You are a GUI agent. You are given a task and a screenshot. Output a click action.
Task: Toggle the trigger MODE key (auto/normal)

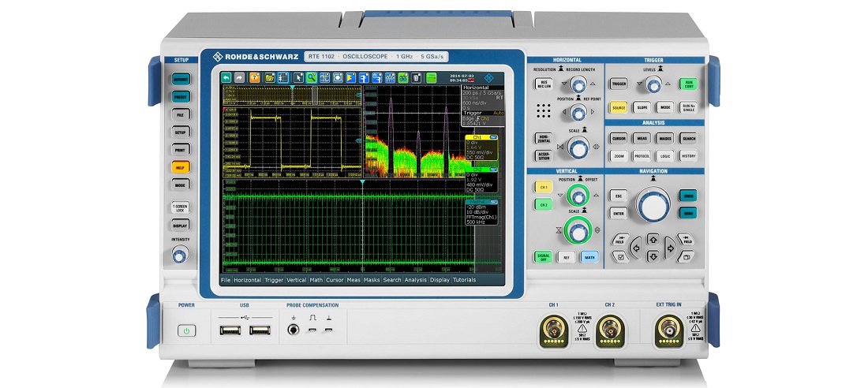click(x=665, y=107)
